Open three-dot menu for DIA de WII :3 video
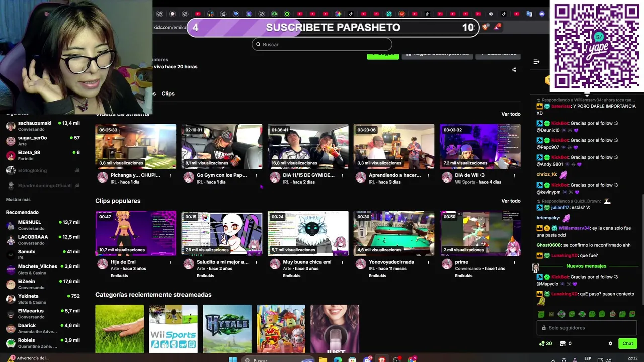The height and width of the screenshot is (362, 644). click(x=514, y=176)
